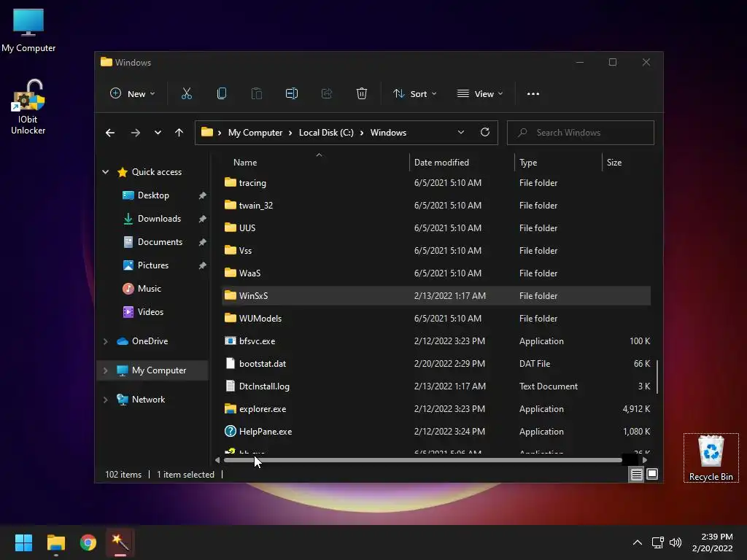Open Desktop in Quick access
The image size is (747, 560).
coord(153,195)
